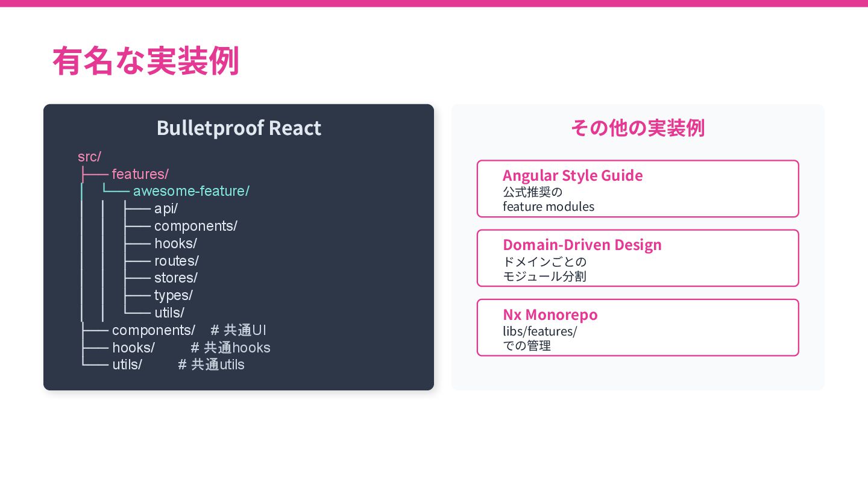
Task: Select the features/ folder entry
Action: click(140, 174)
